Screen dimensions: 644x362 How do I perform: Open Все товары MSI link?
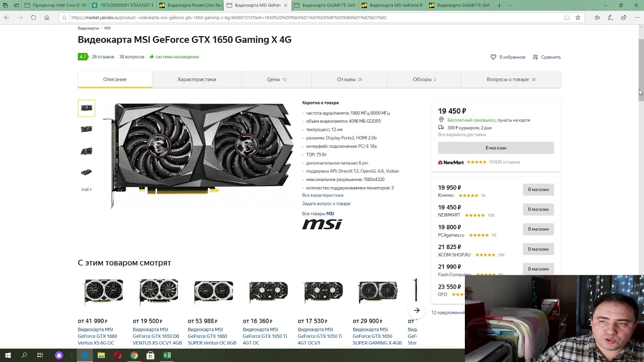(318, 214)
